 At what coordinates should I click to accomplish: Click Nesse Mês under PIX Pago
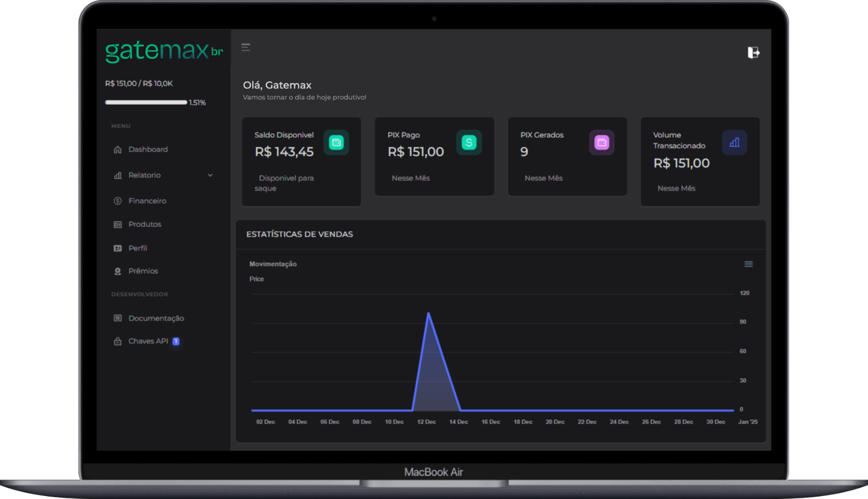411,179
